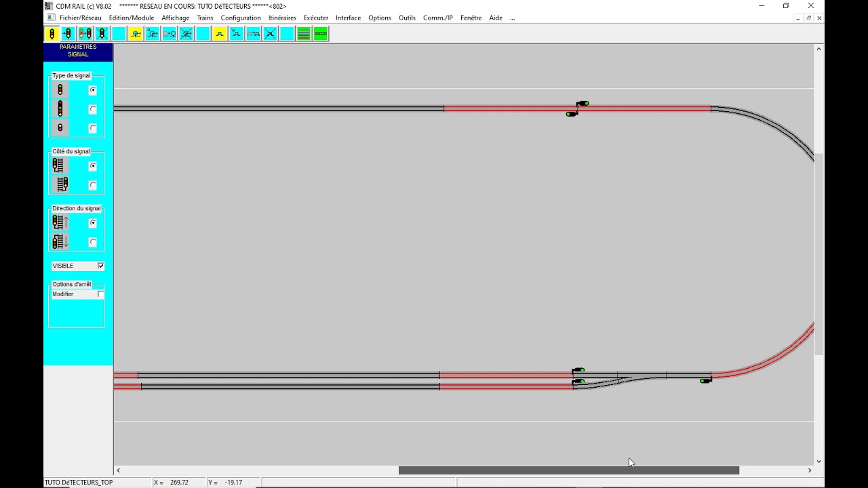
Task: Check the Modifier checkbox
Action: pyautogui.click(x=101, y=294)
